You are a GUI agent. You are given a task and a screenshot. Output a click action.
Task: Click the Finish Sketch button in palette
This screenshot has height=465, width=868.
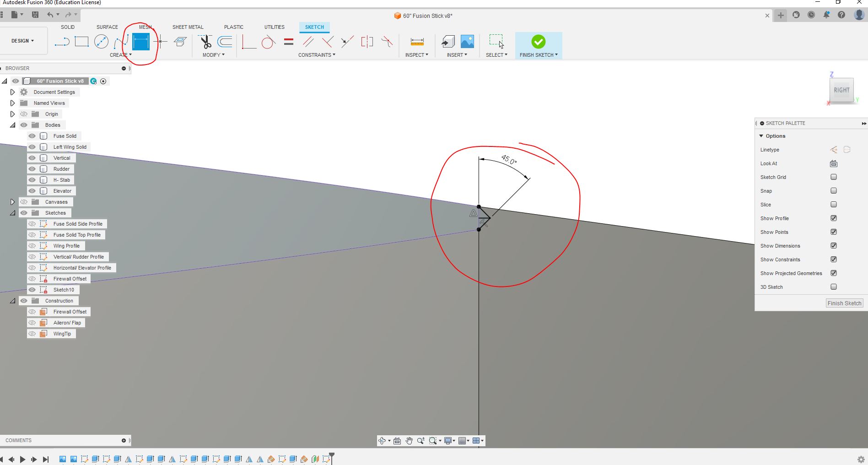844,303
